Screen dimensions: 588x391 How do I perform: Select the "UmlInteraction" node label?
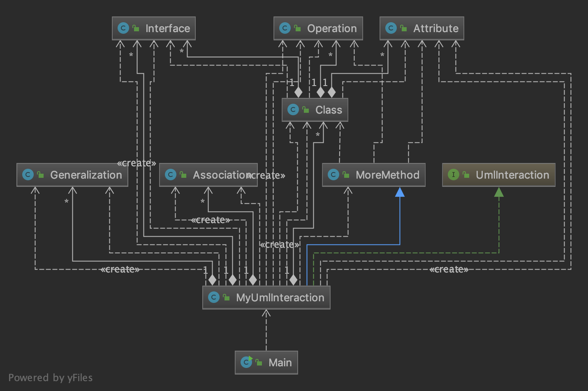pyautogui.click(x=512, y=175)
